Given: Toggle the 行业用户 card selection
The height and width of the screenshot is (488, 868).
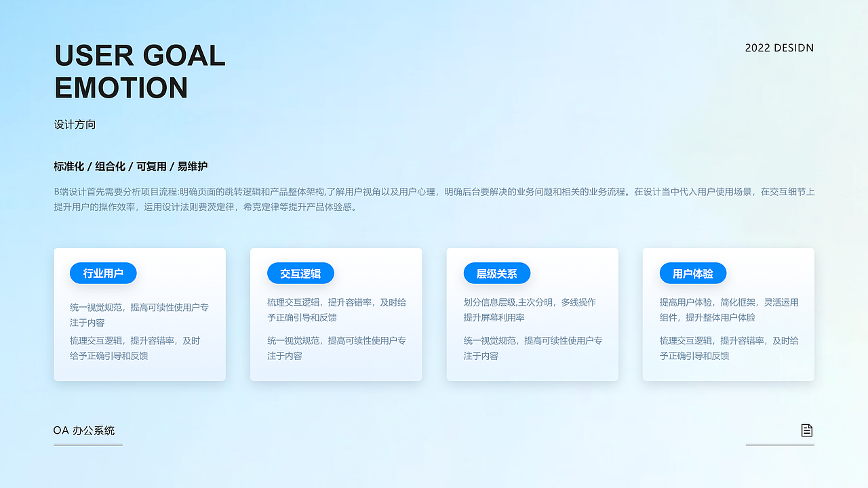Looking at the screenshot, I should 140,314.
